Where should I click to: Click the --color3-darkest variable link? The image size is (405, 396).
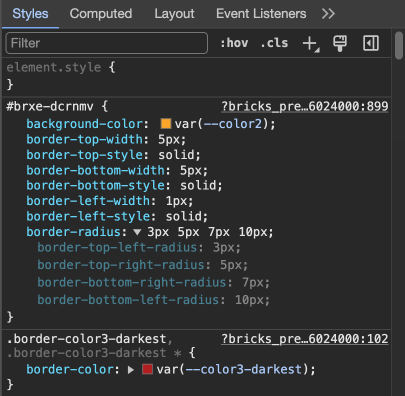[243, 369]
